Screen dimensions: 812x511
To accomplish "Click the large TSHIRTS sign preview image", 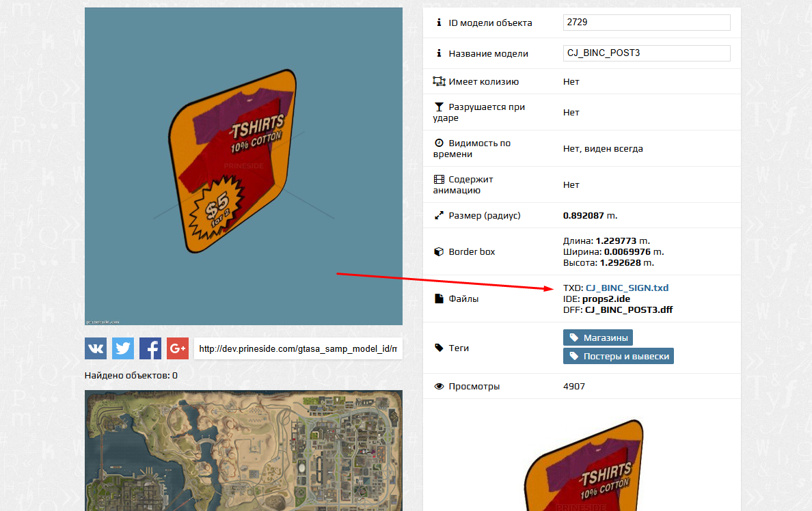I will (243, 166).
